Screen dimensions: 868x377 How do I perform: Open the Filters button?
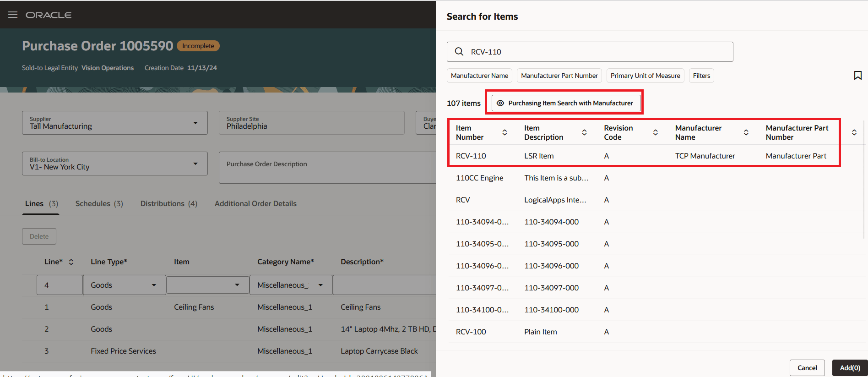[x=701, y=76]
